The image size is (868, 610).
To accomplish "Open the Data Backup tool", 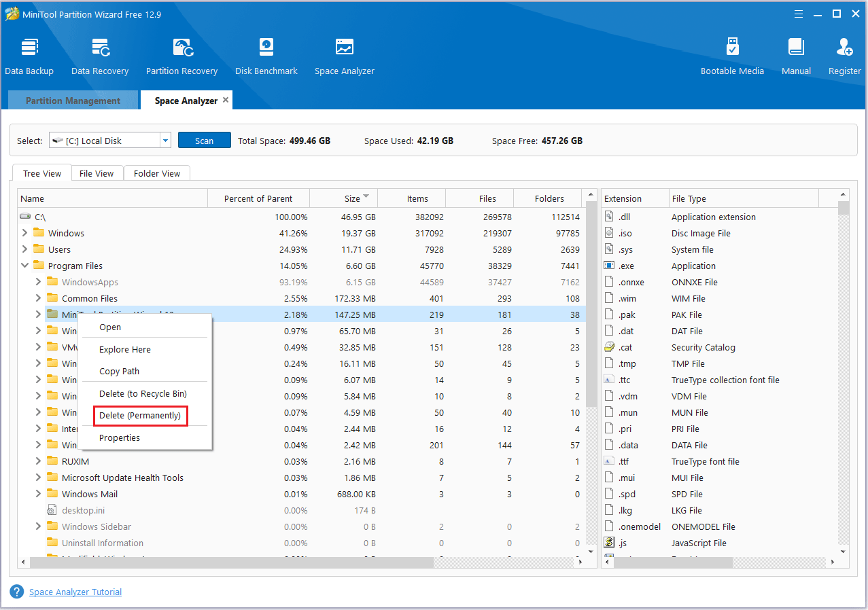I will [x=29, y=54].
